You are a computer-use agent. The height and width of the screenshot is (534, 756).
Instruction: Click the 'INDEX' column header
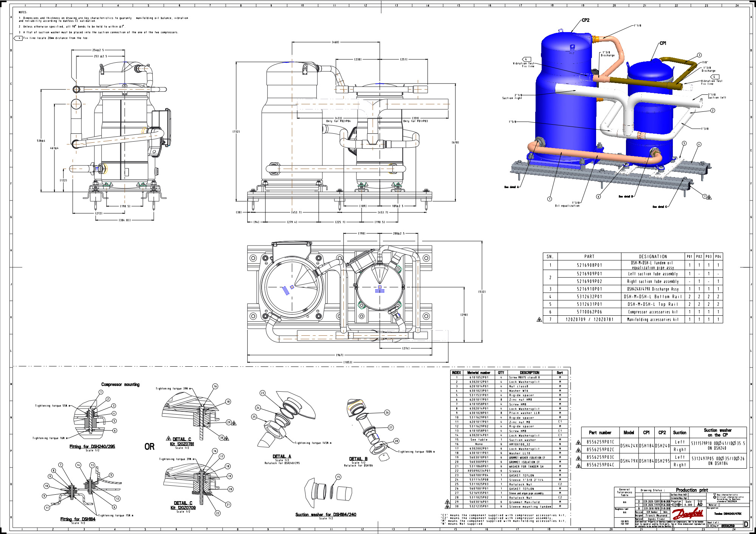(x=456, y=372)
